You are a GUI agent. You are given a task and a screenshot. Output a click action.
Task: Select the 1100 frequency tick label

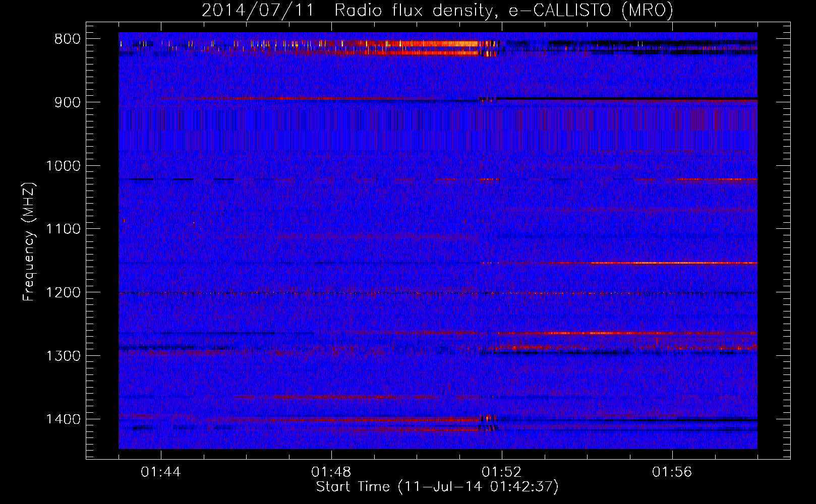tap(63, 229)
